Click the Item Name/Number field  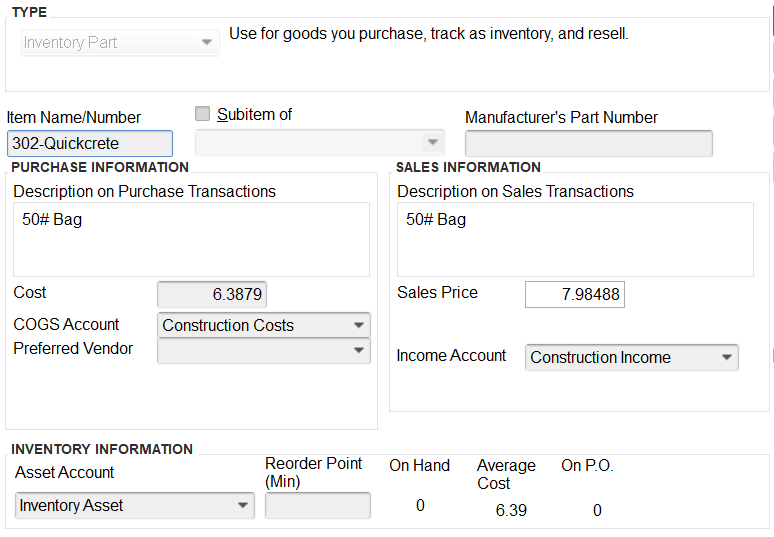89,144
